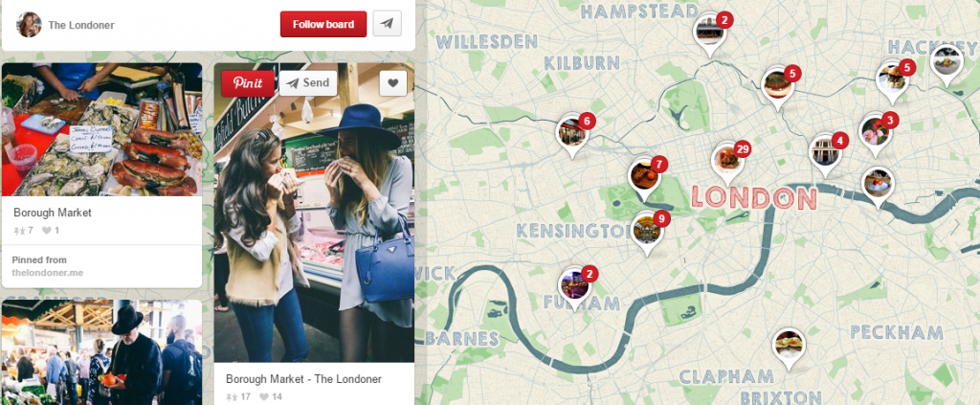The image size is (980, 405).
Task: Select the map pin with 3 badge
Action: 875,133
